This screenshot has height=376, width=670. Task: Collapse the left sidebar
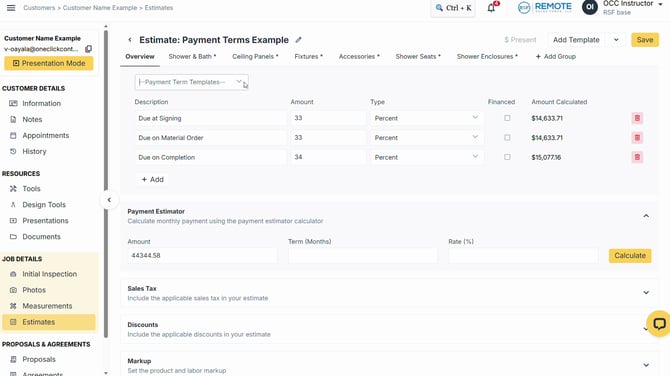click(x=109, y=200)
